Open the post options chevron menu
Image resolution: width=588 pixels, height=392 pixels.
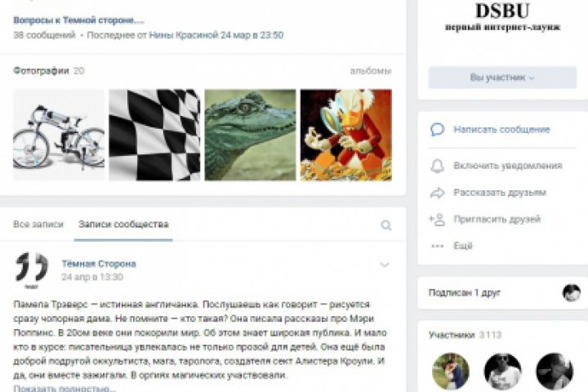[x=385, y=265]
